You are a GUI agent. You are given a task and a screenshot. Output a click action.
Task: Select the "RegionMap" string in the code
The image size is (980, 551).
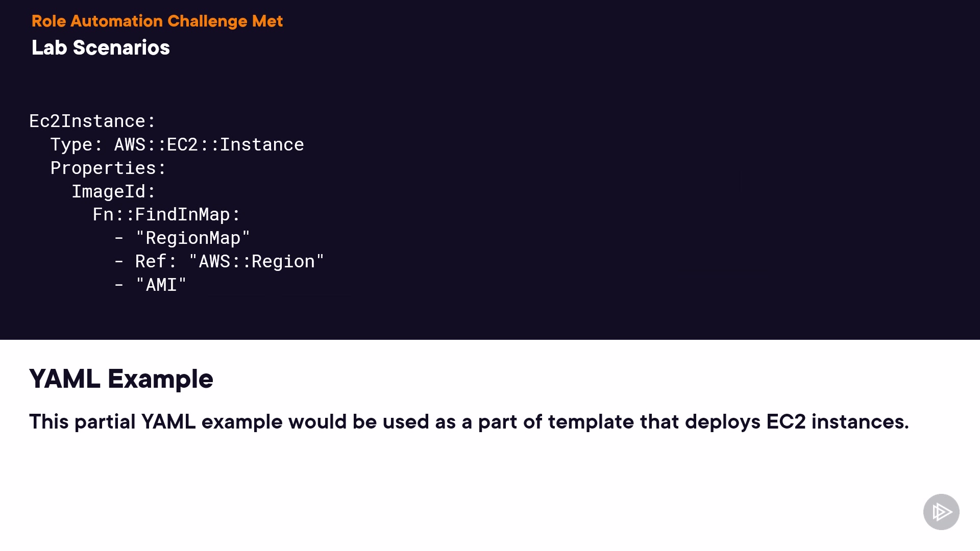coord(192,238)
